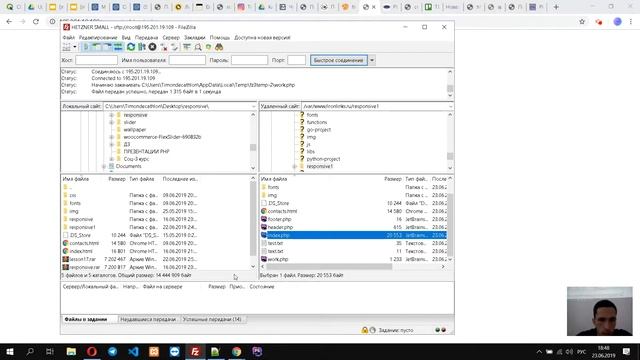Expand the local responsive folder tree node

tap(111, 115)
